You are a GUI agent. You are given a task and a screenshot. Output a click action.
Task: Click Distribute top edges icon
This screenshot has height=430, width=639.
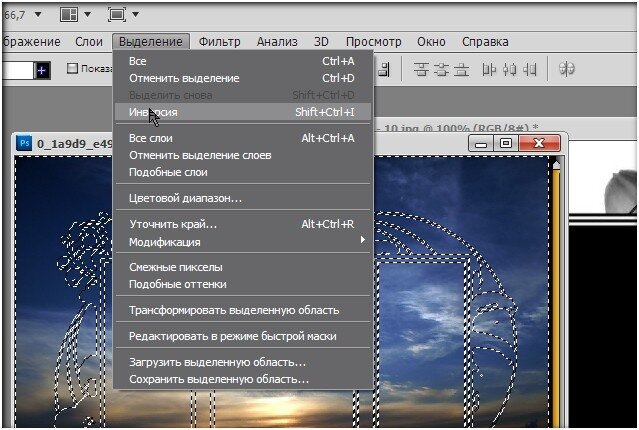(x=421, y=70)
